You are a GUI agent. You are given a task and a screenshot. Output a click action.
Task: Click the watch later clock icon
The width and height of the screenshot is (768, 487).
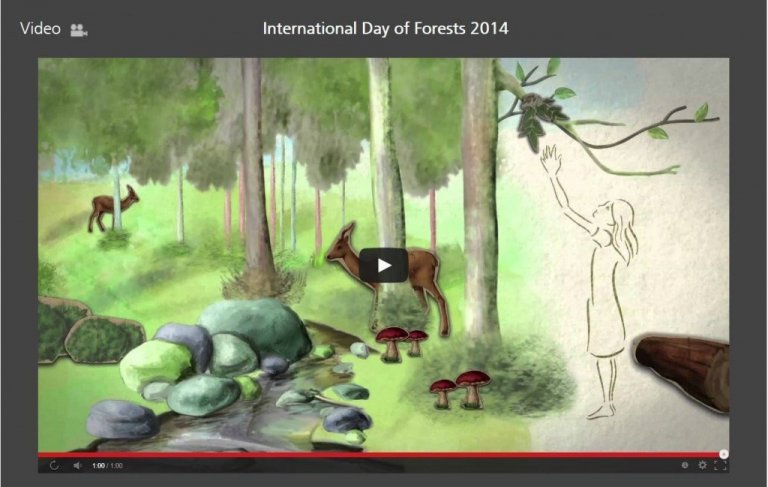[x=685, y=465]
